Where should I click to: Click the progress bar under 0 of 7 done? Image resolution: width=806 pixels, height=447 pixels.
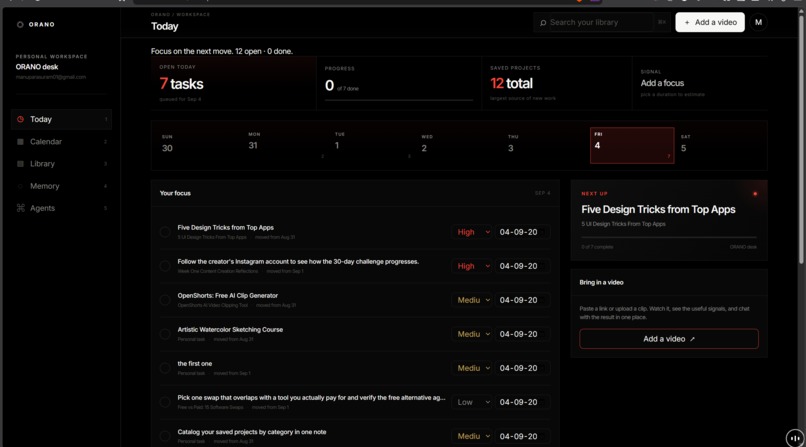[x=399, y=100]
